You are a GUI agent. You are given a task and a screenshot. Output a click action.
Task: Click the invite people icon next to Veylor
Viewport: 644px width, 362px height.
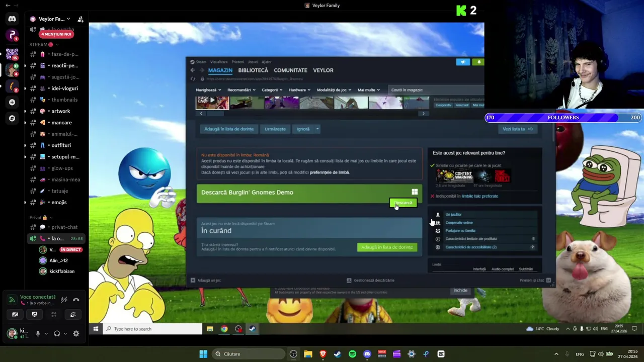point(80,19)
